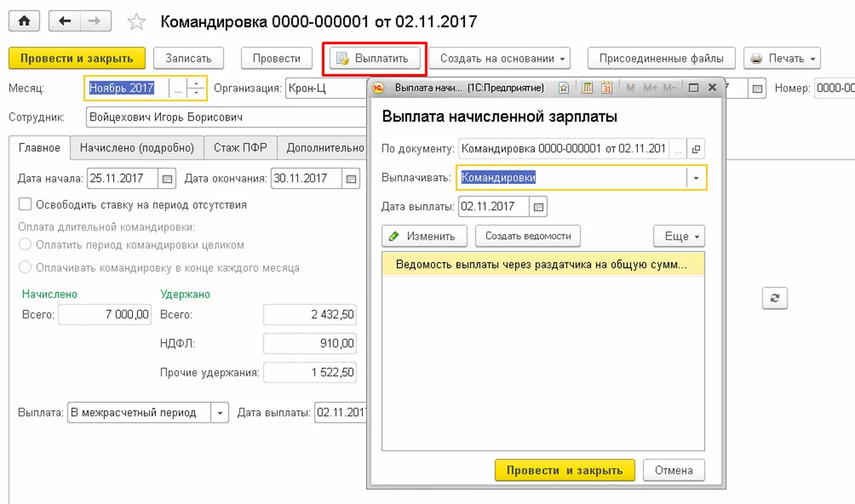
Task: Expand the Выплачивать dropdown
Action: click(x=696, y=178)
